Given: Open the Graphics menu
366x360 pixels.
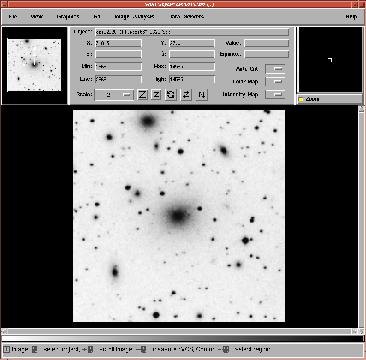Looking at the screenshot, I should click(x=68, y=16).
